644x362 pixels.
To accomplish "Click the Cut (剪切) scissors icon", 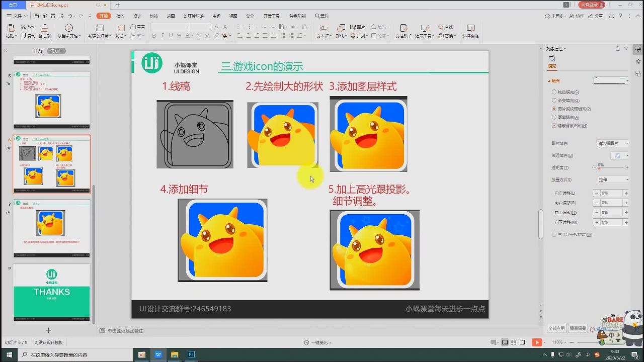I will pos(23,27).
